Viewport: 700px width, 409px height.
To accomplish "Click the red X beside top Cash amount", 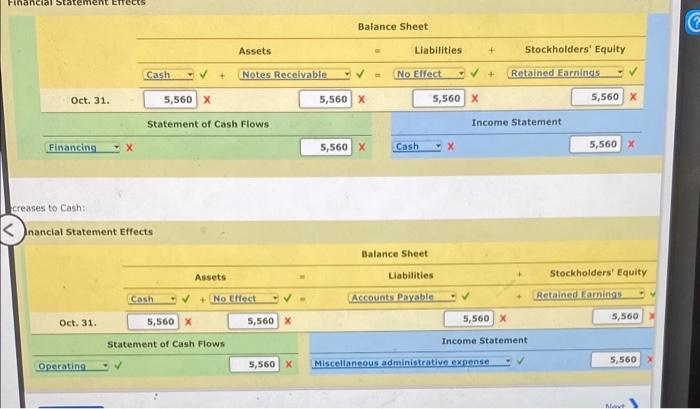I will 207,100.
